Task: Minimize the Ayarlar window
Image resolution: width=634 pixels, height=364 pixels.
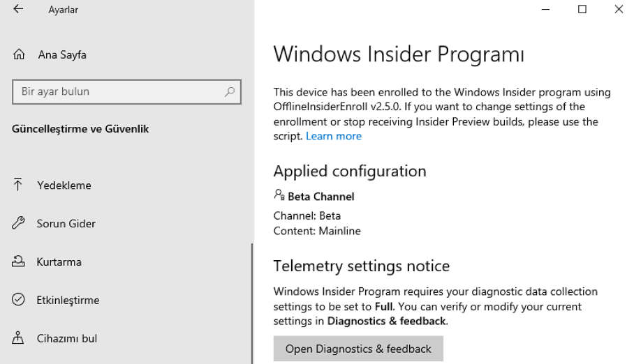Action: 545,9
